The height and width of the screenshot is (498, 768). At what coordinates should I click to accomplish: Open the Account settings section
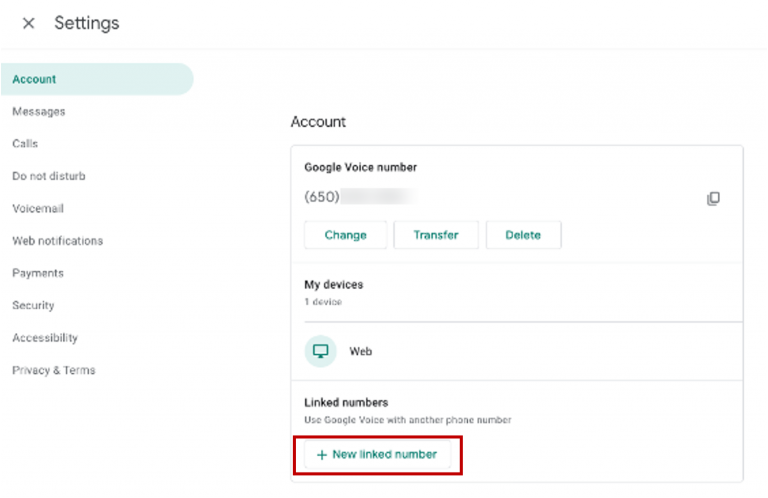(34, 79)
